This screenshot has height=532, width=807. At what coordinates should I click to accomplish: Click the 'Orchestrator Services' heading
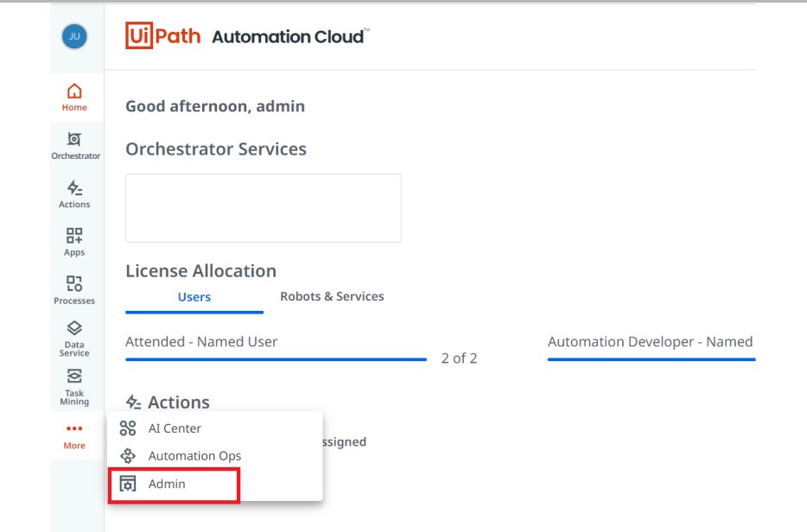click(216, 149)
